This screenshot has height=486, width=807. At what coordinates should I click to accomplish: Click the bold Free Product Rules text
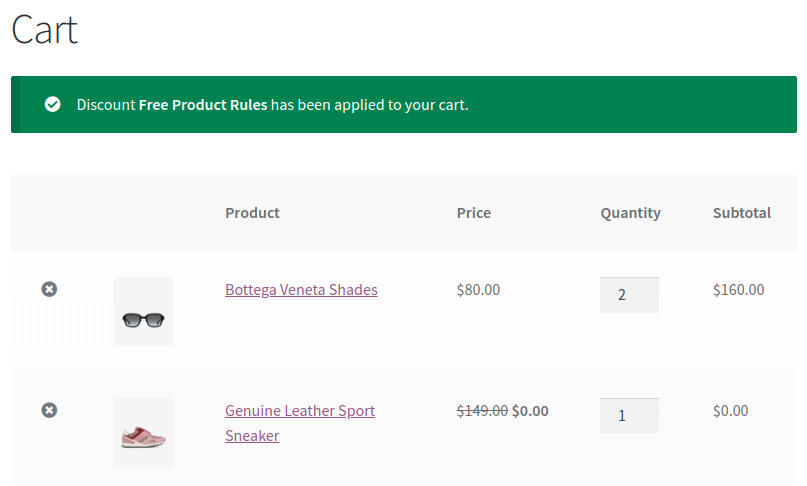pos(203,104)
